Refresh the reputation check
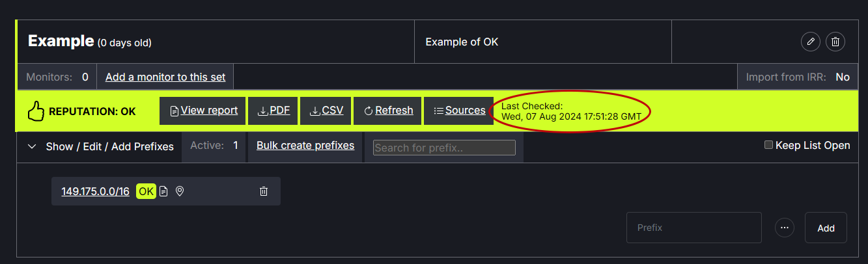The image size is (868, 264). point(388,111)
